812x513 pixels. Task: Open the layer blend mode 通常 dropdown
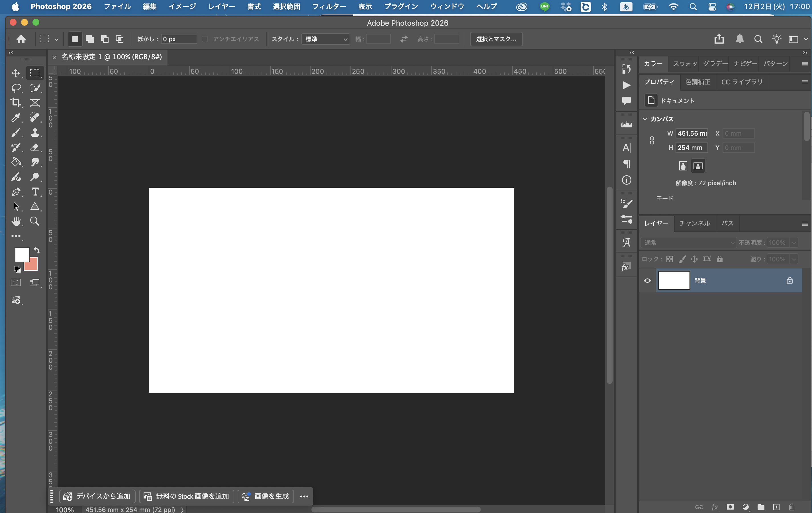(x=688, y=243)
